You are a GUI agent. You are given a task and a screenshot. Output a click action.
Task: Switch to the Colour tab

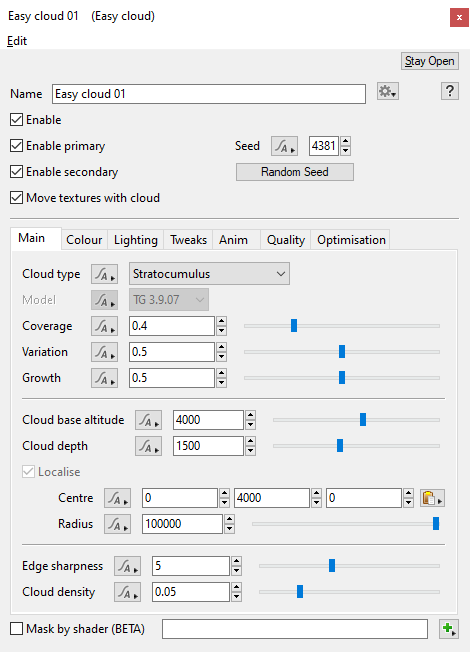[x=84, y=240]
